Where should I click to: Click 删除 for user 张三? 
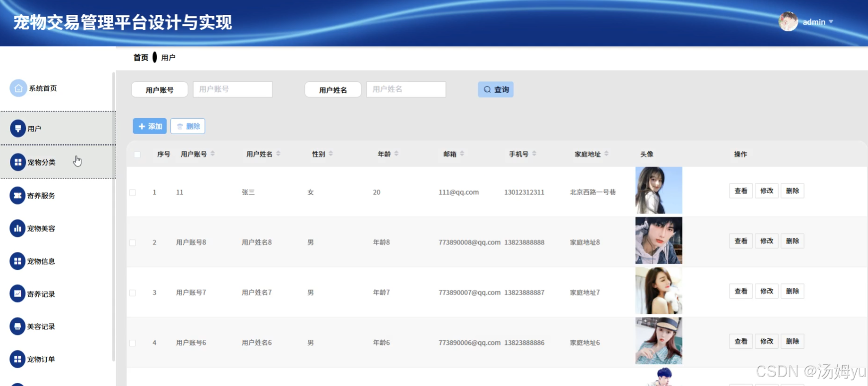[793, 191]
